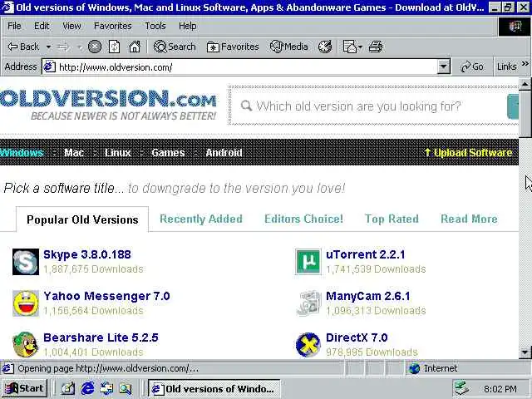
Task: Click the search magnifier icon
Action: 246,106
